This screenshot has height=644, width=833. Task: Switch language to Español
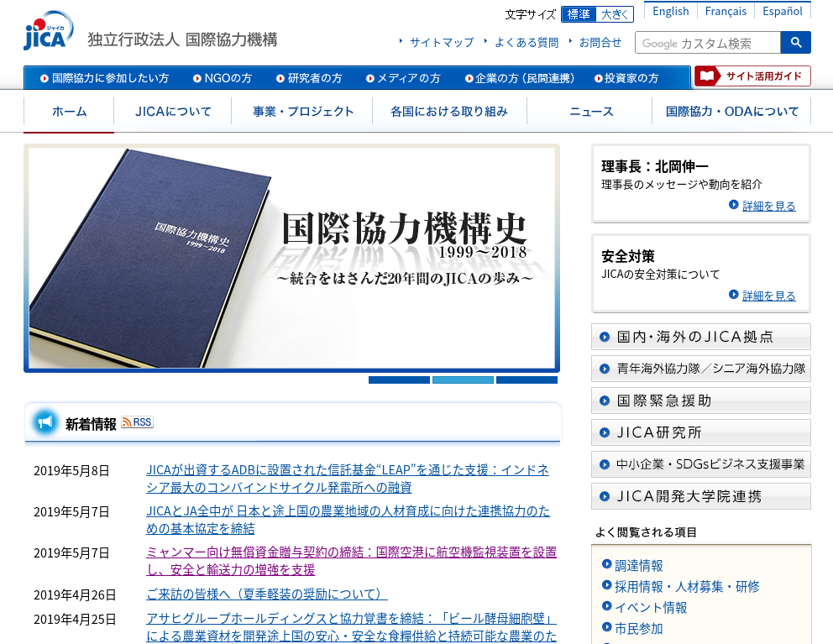click(x=783, y=11)
